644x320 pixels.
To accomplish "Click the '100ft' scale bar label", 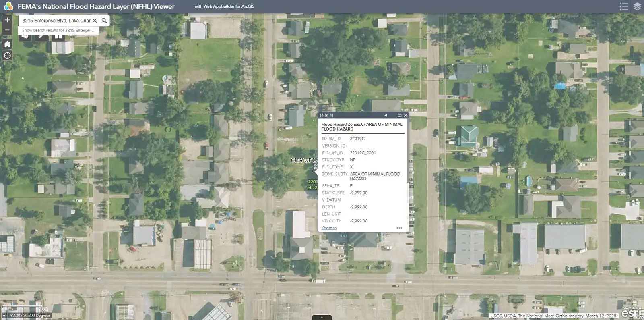I will pyautogui.click(x=43, y=309).
